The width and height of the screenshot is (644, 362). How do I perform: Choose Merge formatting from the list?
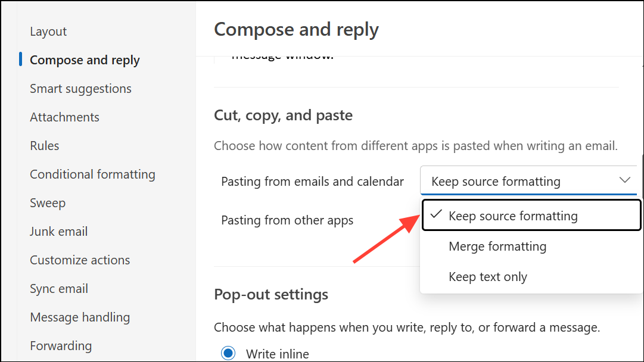pos(497,246)
